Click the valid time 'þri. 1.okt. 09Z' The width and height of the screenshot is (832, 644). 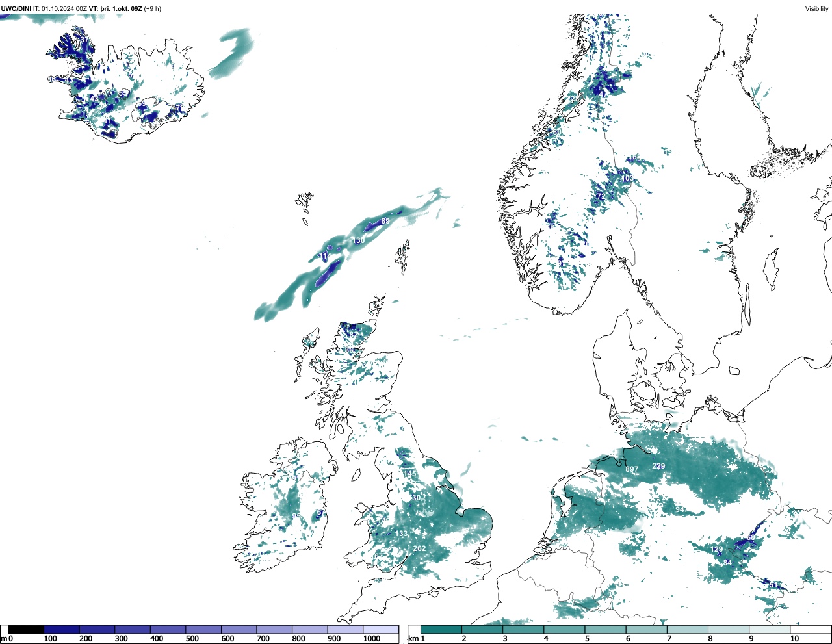click(x=122, y=9)
